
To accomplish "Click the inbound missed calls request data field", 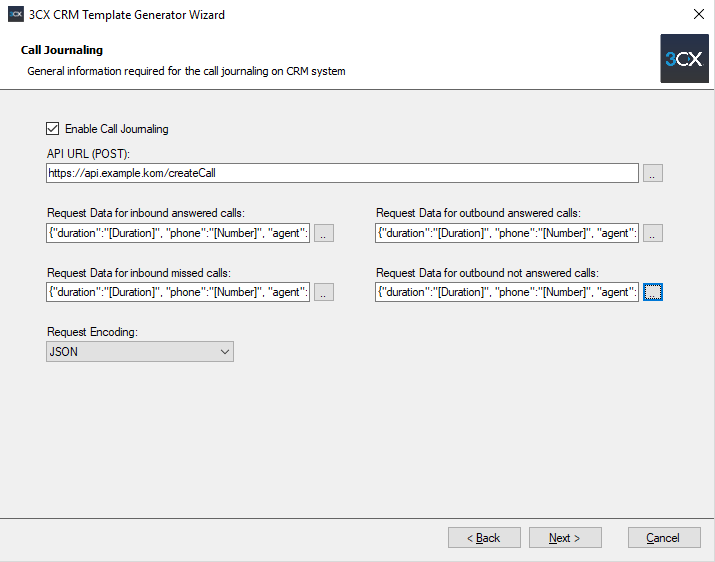I will (x=178, y=292).
